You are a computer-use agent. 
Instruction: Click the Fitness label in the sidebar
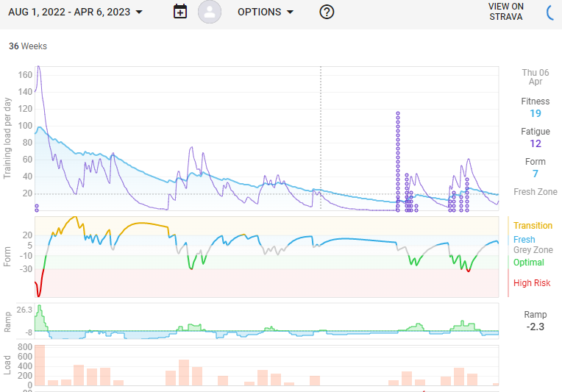[535, 101]
